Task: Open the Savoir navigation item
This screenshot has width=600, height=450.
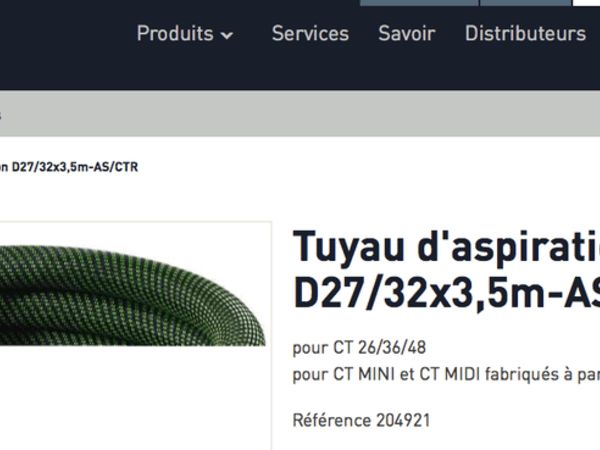Action: pyautogui.click(x=406, y=34)
